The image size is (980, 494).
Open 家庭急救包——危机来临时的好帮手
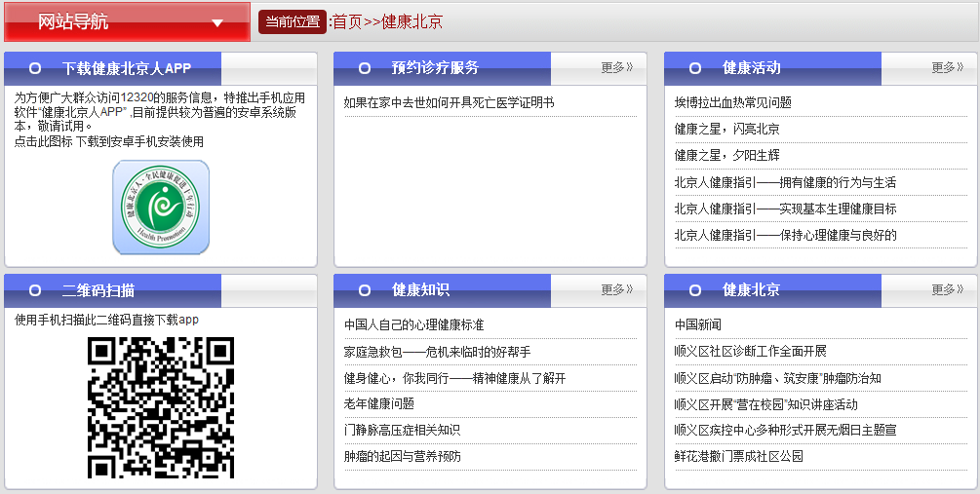pyautogui.click(x=437, y=352)
